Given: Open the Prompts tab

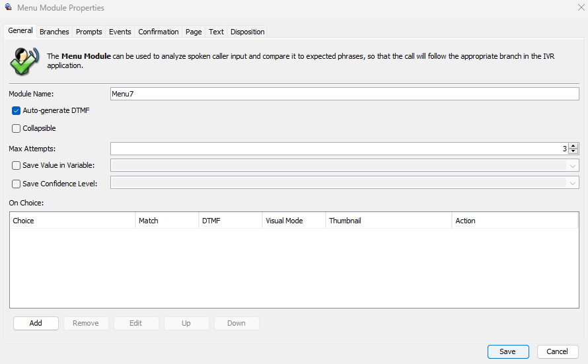Looking at the screenshot, I should tap(89, 32).
